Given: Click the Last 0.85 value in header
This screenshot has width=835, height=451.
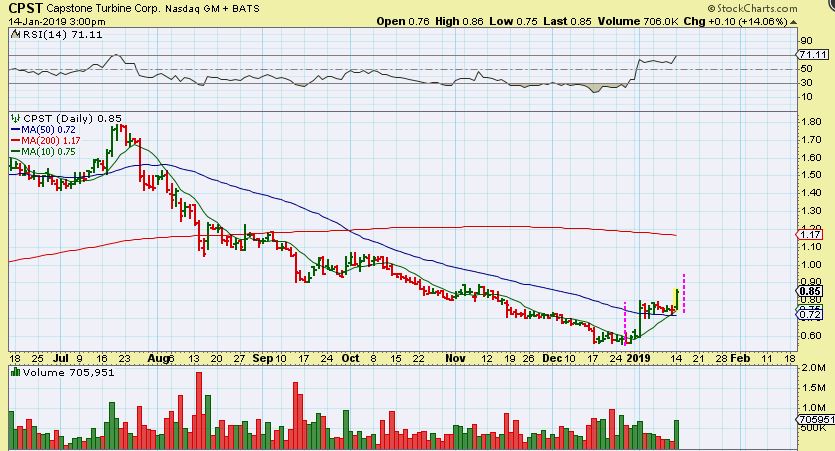Looking at the screenshot, I should [x=567, y=21].
